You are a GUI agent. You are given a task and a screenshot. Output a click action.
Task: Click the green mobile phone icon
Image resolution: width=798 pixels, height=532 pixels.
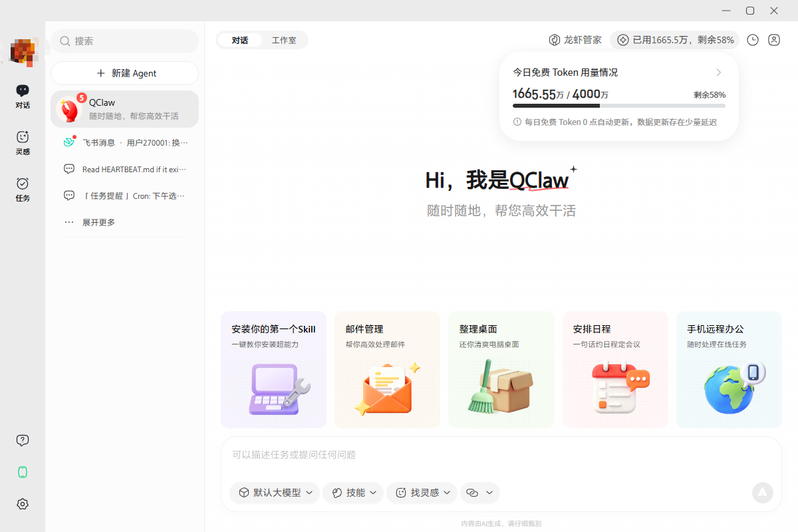[22, 471]
